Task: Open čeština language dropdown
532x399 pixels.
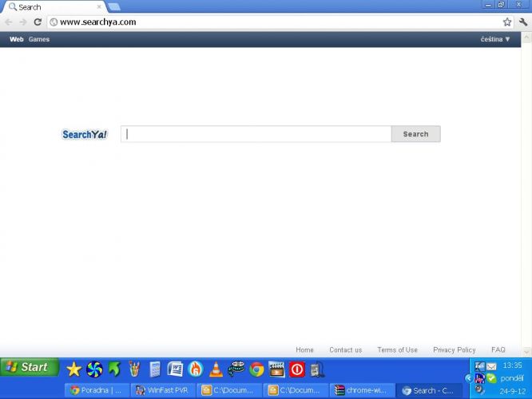Action: (x=495, y=39)
